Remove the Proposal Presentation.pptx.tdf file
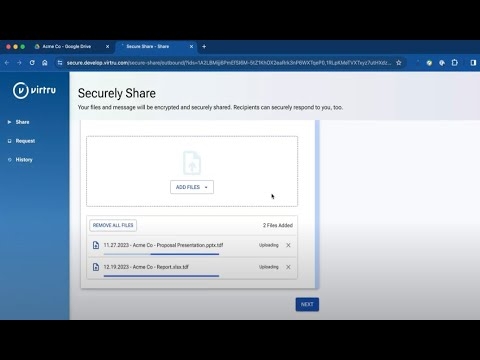The image size is (480, 360). pyautogui.click(x=288, y=245)
